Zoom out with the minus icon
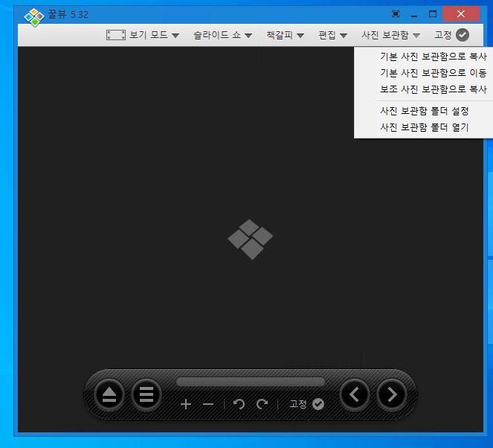Image resolution: width=493 pixels, height=448 pixels. tap(208, 404)
